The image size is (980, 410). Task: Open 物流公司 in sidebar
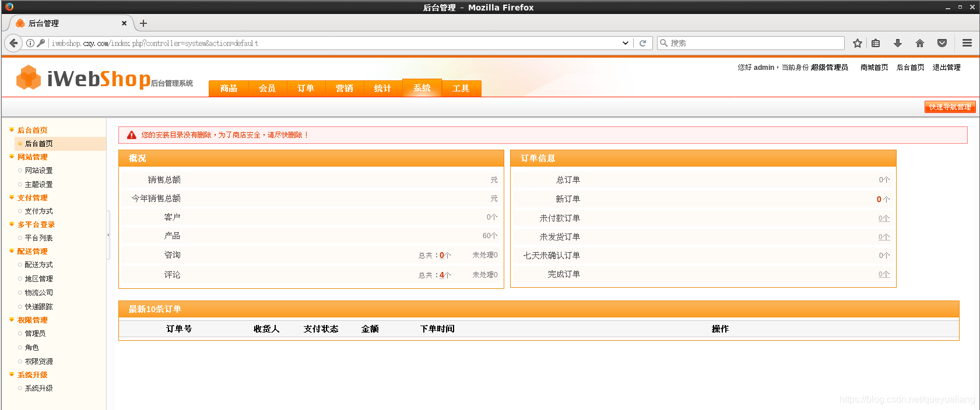tap(38, 293)
